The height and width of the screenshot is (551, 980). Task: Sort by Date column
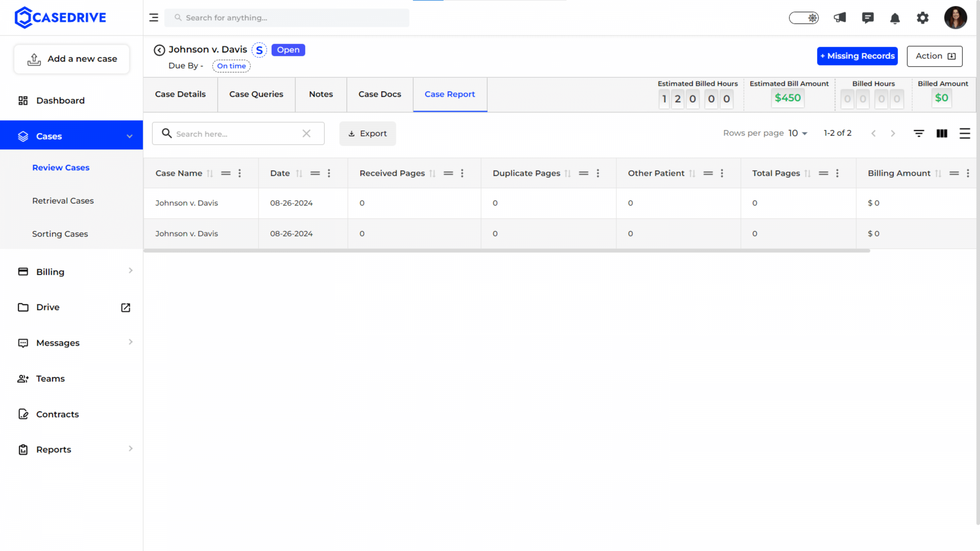[299, 173]
